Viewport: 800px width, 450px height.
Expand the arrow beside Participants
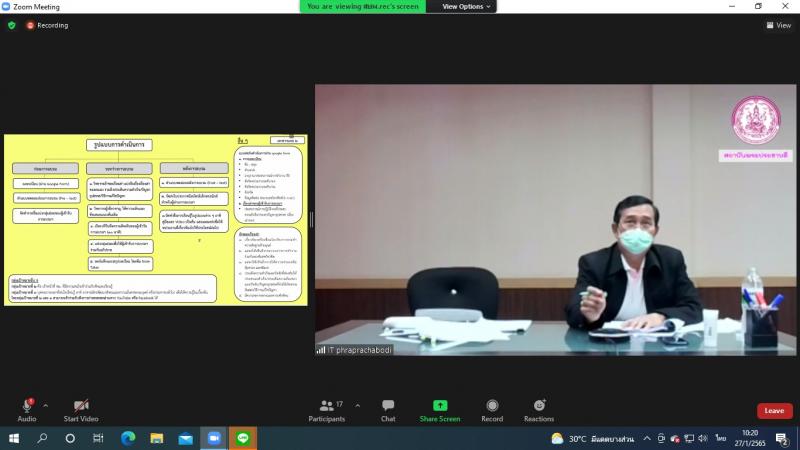[357, 406]
